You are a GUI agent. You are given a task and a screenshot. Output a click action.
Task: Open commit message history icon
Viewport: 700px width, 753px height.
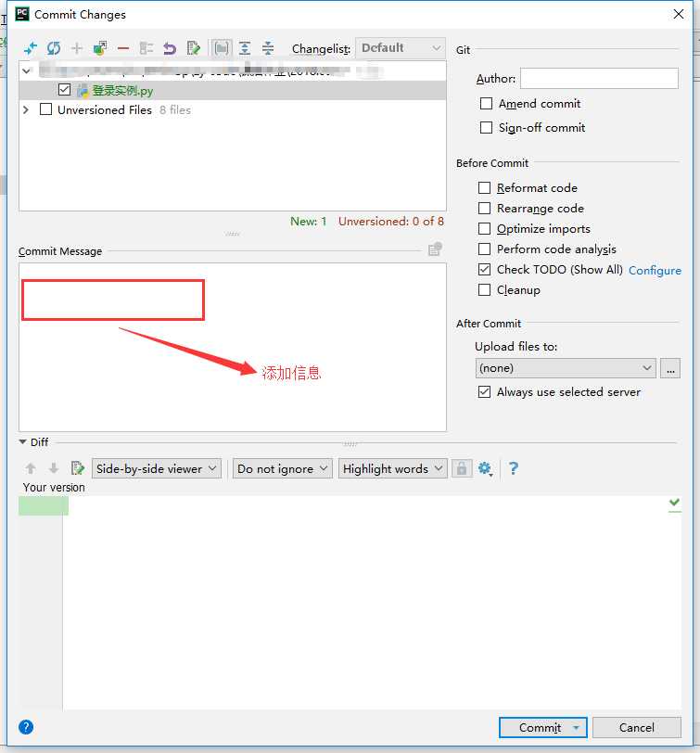pos(435,249)
